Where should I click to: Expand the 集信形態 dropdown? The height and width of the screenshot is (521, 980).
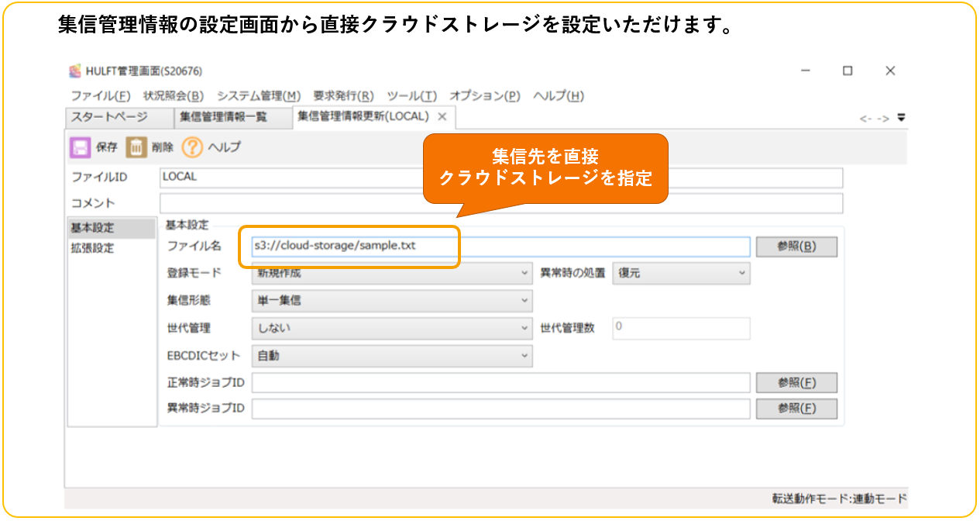525,301
